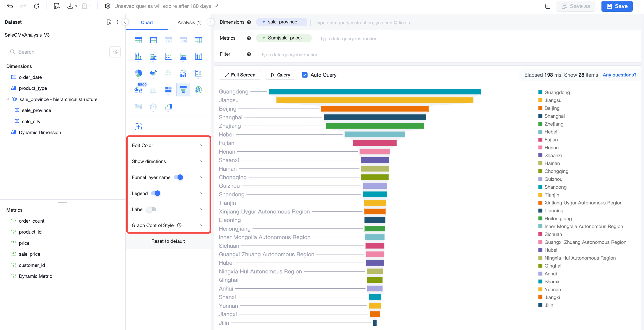Click the colored map chart icon

(x=153, y=73)
